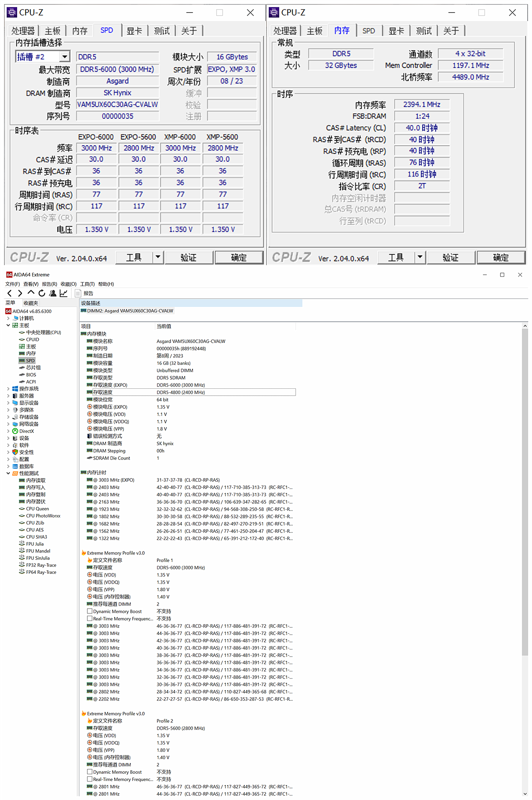Click 工具 button in left CPU-Z

pos(134,257)
